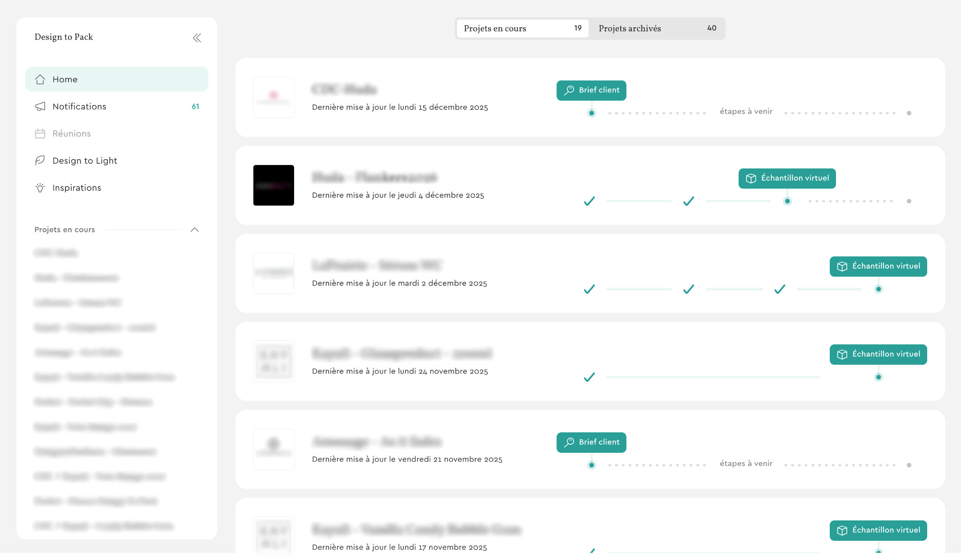The image size is (961, 560).
Task: Click final grey step dot of first project
Action: pos(909,113)
